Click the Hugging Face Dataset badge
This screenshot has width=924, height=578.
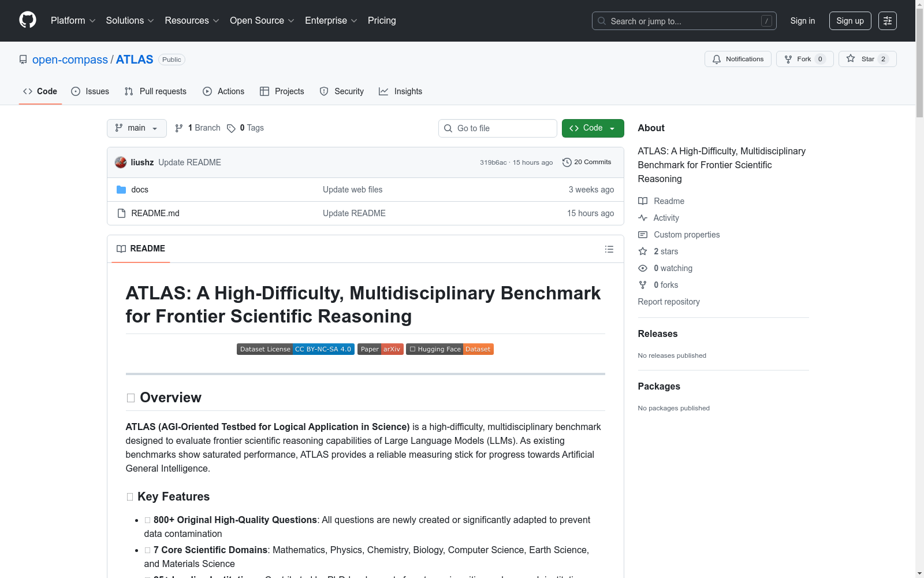[x=450, y=349]
